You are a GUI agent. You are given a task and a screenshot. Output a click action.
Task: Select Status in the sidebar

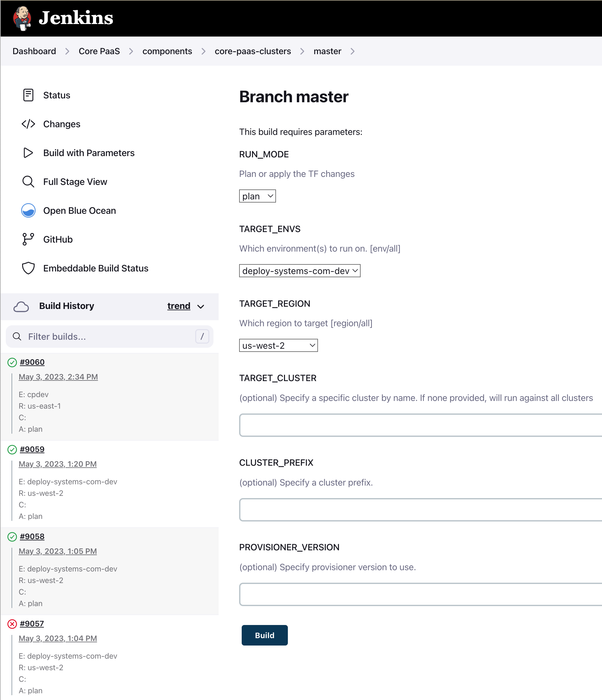click(57, 95)
